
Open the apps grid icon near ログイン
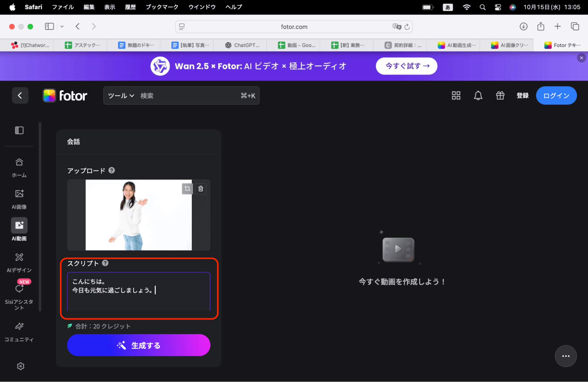click(455, 95)
